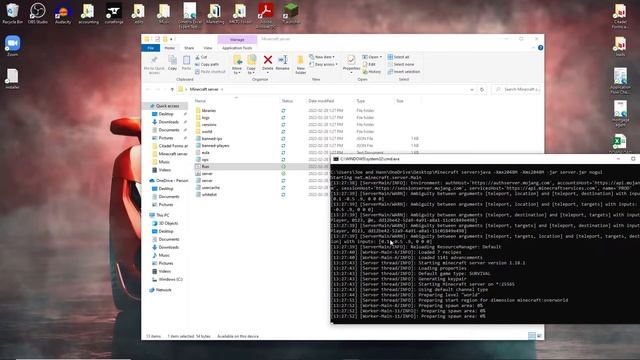Select the Adobe Acrobat desktop icon
Screen dimensions: 640x360
click(x=265, y=15)
